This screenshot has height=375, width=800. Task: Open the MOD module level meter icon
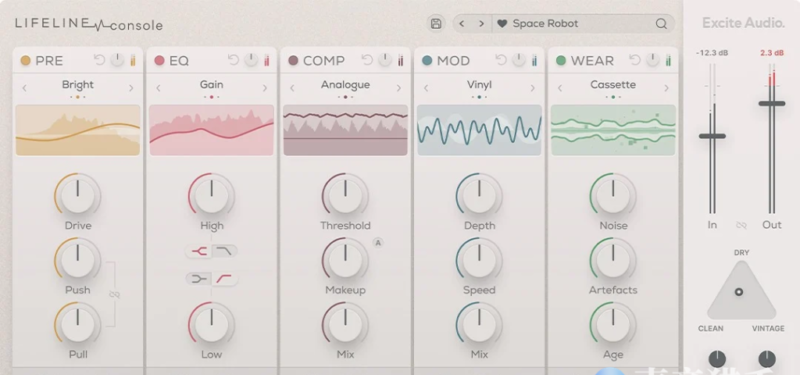[534, 61]
